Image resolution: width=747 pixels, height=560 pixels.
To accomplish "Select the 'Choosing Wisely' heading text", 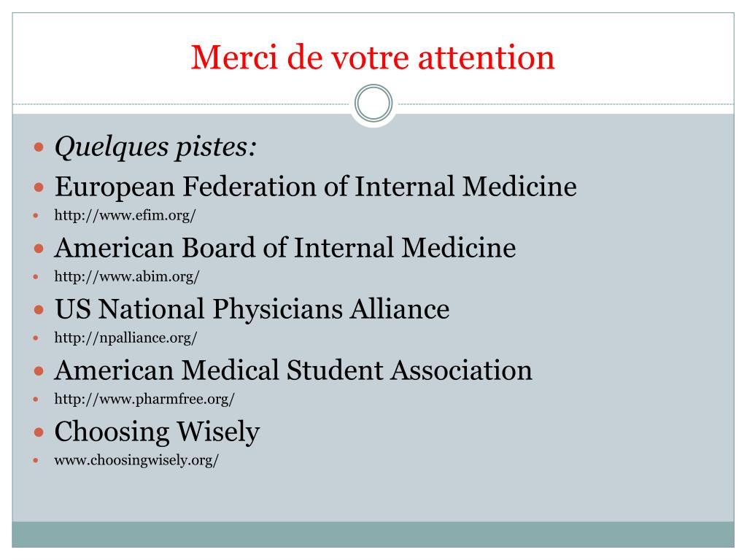I will click(x=157, y=432).
